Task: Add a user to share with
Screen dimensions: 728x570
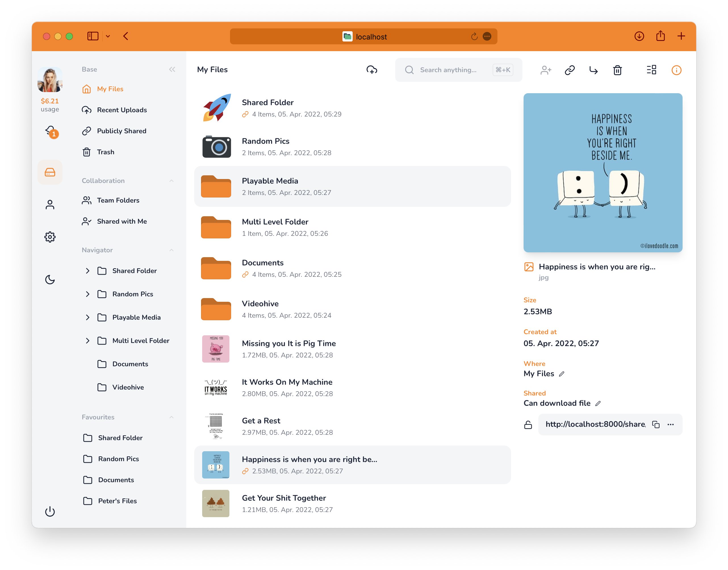Action: click(546, 70)
